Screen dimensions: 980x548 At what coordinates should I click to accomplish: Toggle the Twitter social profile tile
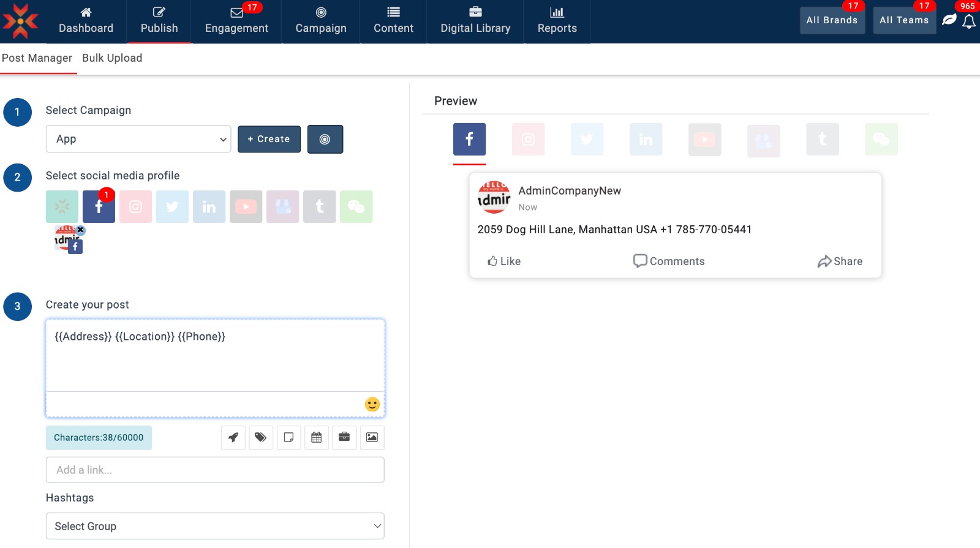tap(172, 207)
